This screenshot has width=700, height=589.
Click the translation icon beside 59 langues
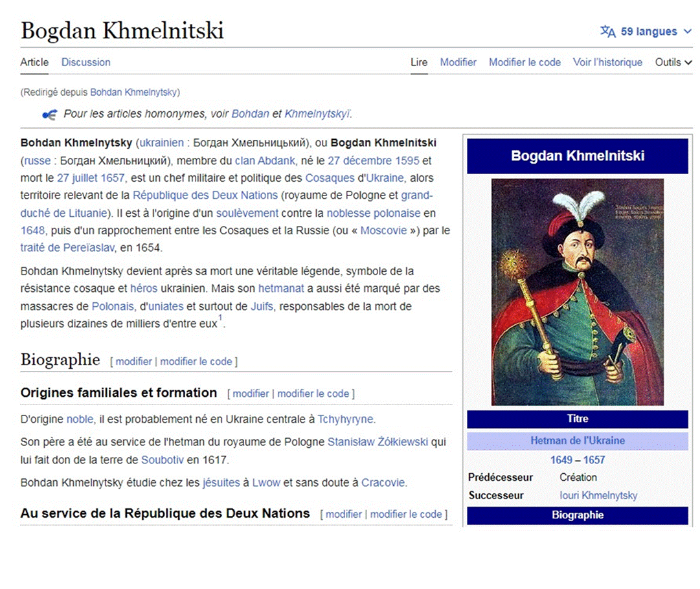pyautogui.click(x=607, y=32)
